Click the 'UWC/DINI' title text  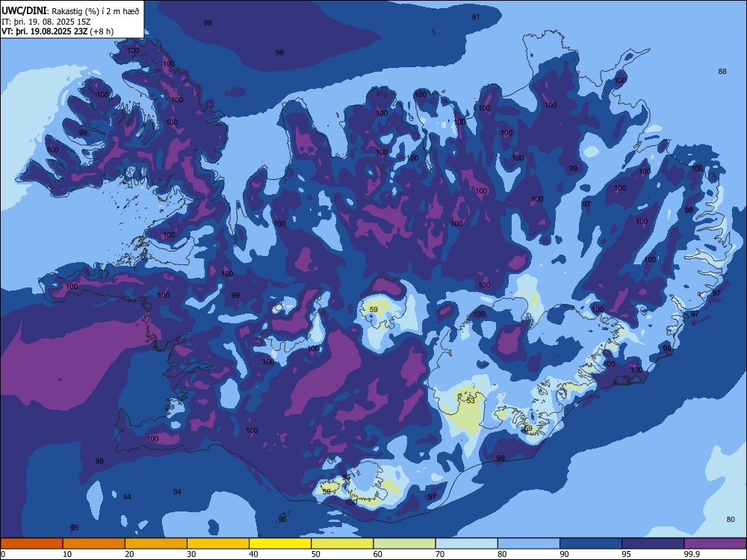(24, 10)
